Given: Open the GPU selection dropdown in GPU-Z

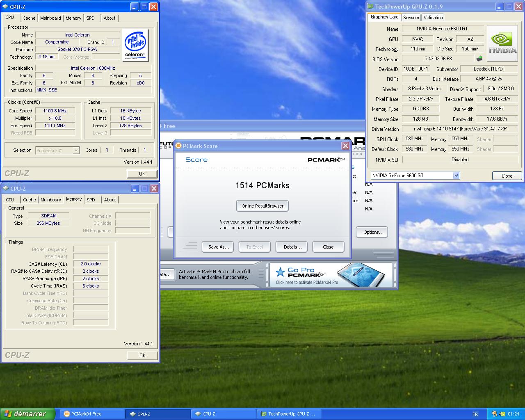Looking at the screenshot, I should [x=456, y=176].
